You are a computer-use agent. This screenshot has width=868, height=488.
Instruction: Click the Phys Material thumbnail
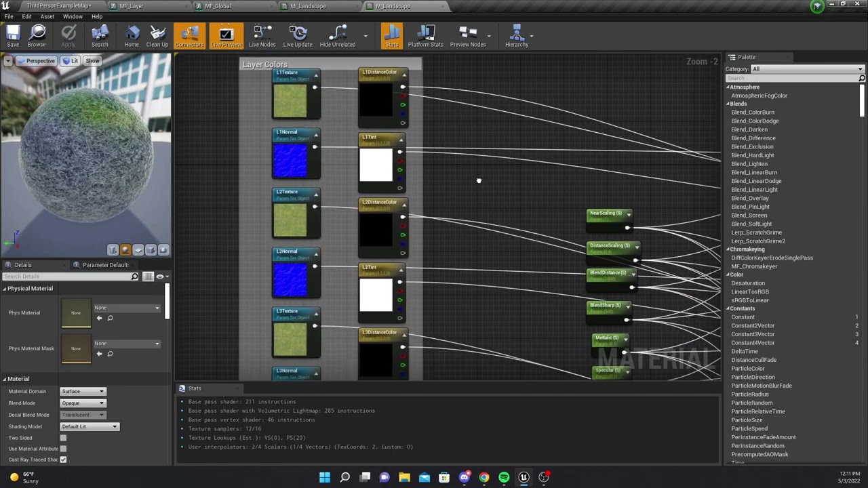pos(76,312)
